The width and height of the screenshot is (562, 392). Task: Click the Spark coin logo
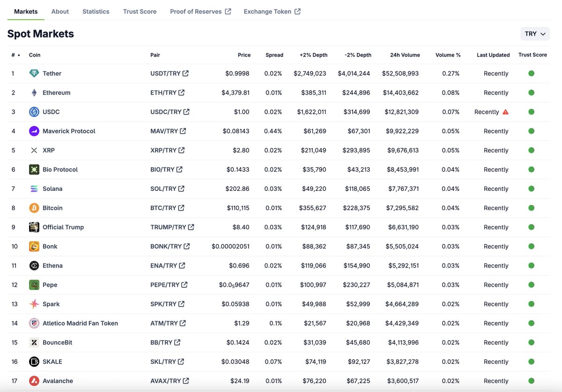coord(34,304)
